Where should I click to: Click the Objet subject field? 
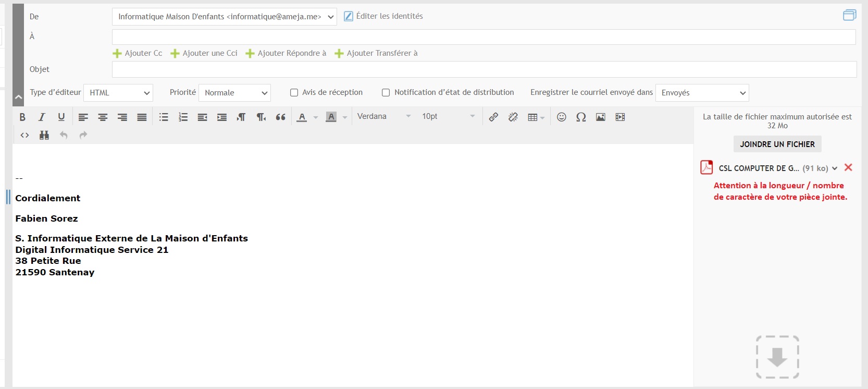click(x=484, y=69)
